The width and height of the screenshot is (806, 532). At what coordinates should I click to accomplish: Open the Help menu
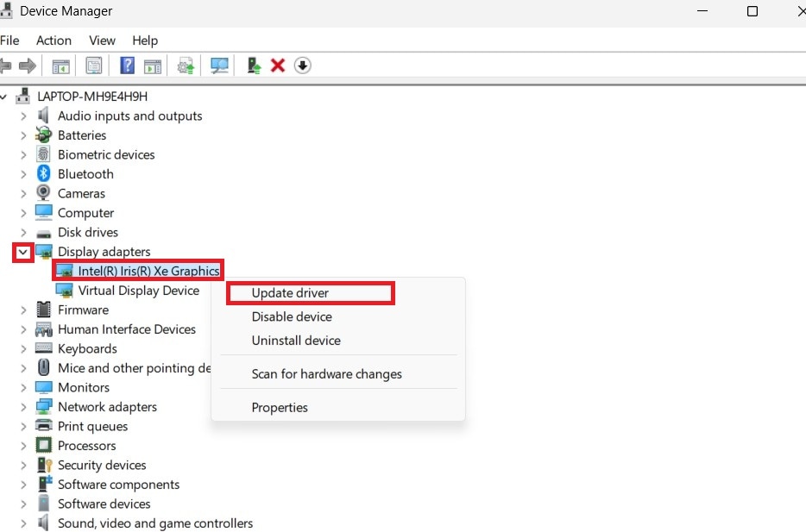[145, 41]
